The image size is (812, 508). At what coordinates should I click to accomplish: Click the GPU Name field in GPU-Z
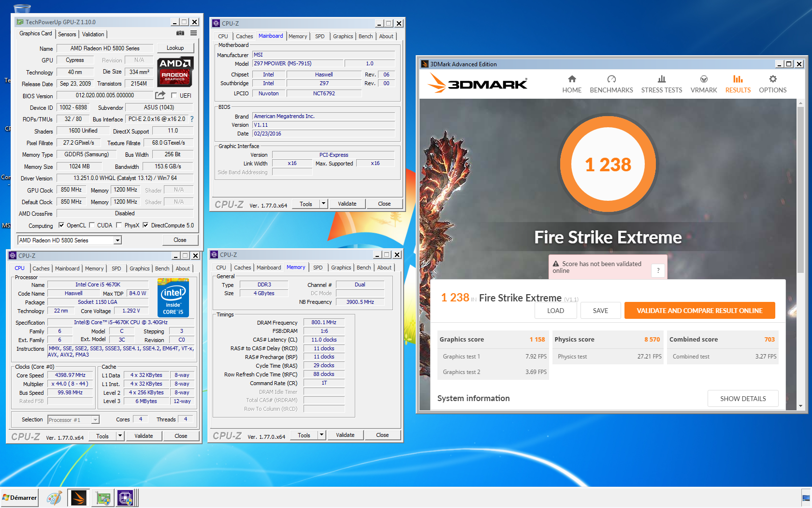click(x=105, y=48)
